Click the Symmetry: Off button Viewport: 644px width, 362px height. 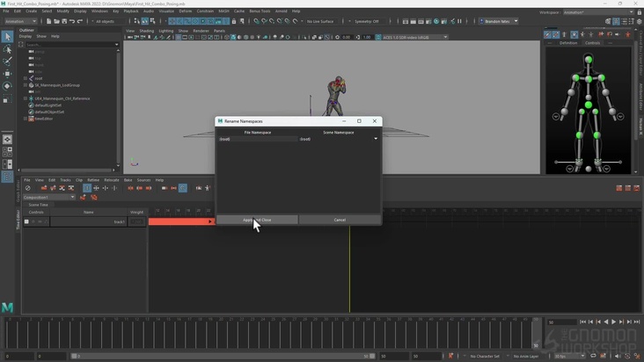(x=366, y=21)
